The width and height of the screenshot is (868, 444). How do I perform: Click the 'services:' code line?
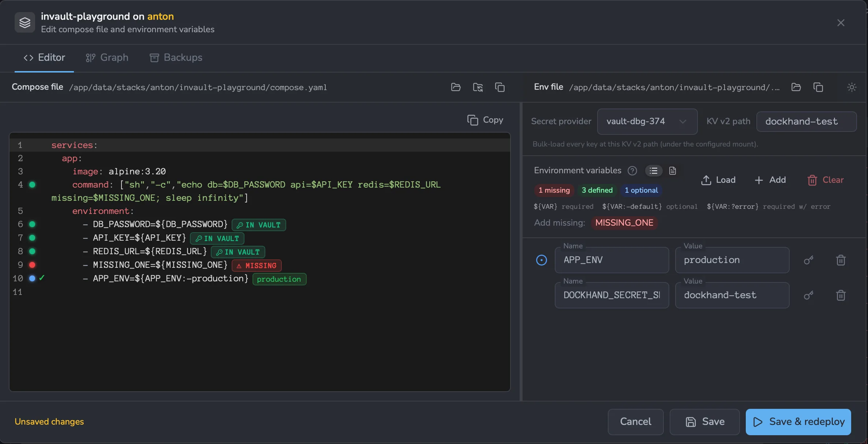point(74,145)
